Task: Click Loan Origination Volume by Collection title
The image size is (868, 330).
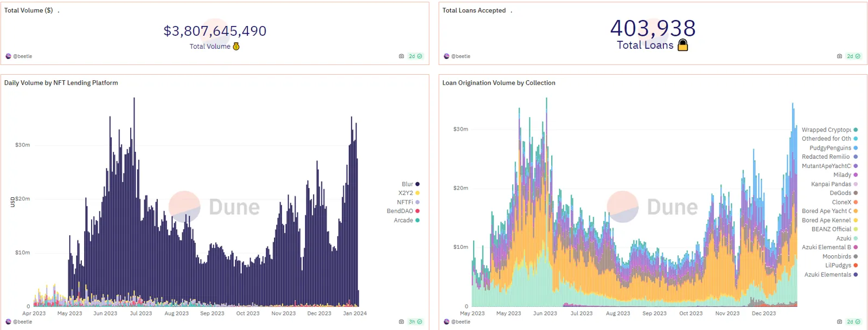Action: [x=499, y=83]
